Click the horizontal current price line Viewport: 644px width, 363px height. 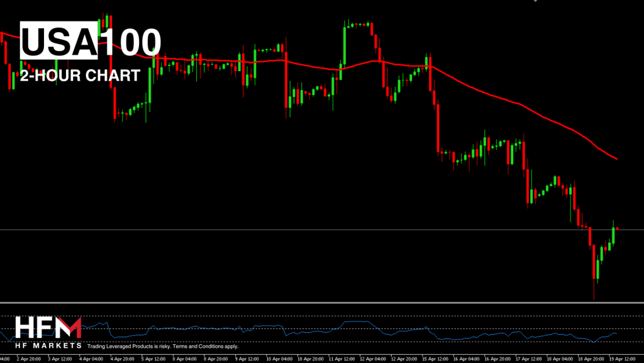pyautogui.click(x=314, y=230)
